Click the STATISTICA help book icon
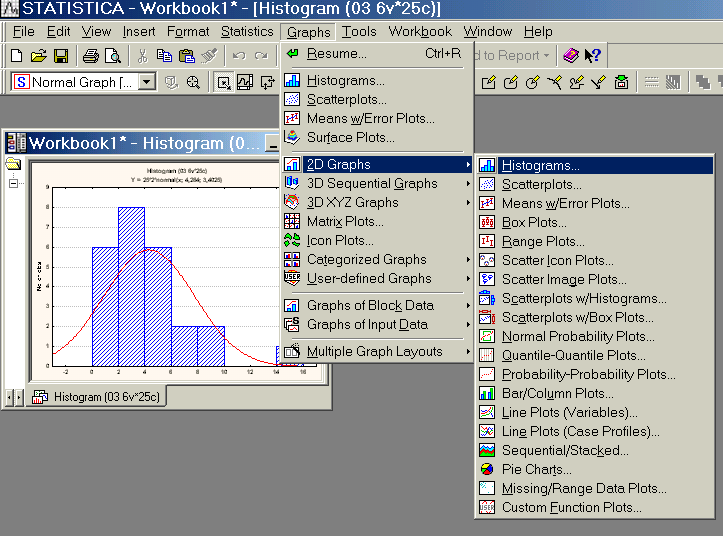The height and width of the screenshot is (536, 723). 571,56
